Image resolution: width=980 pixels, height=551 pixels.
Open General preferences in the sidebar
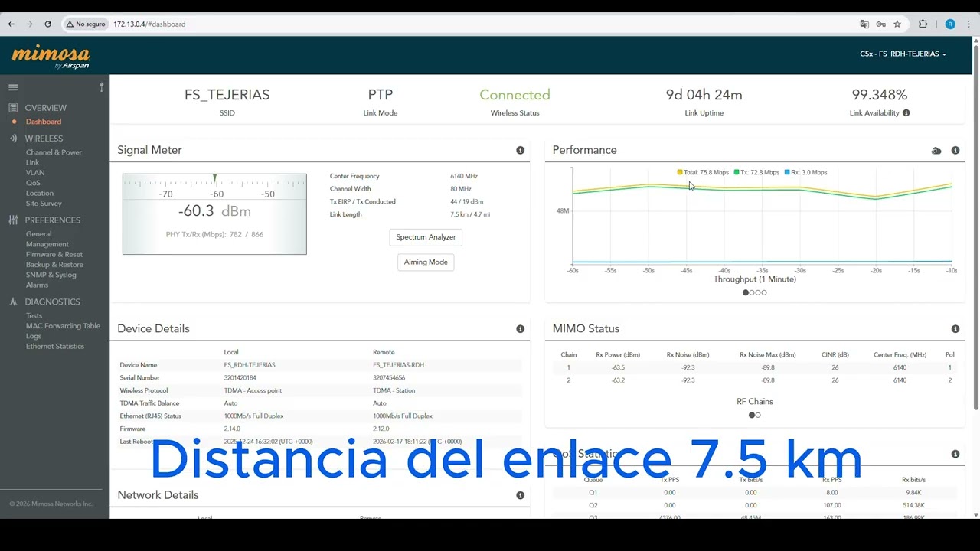pyautogui.click(x=38, y=234)
